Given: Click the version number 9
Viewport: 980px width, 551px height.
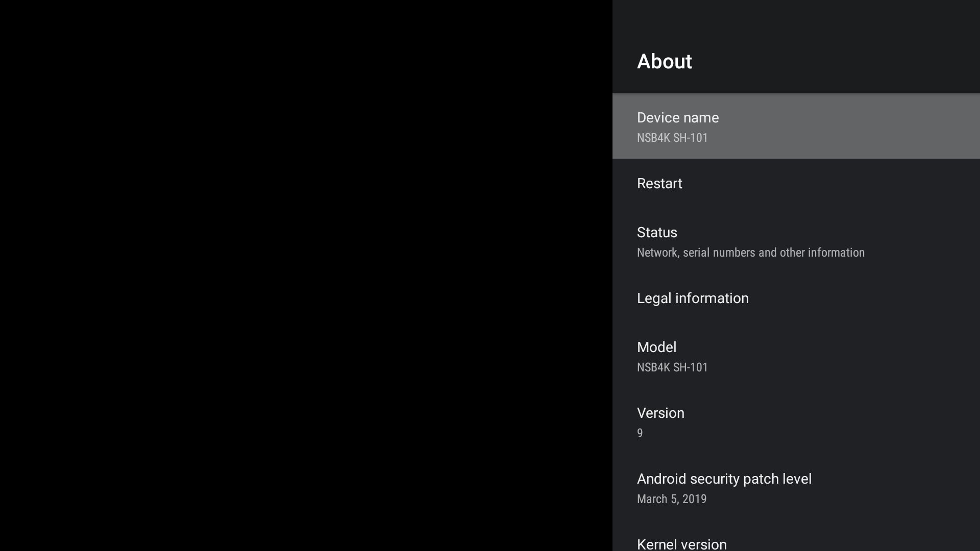Looking at the screenshot, I should coord(640,433).
